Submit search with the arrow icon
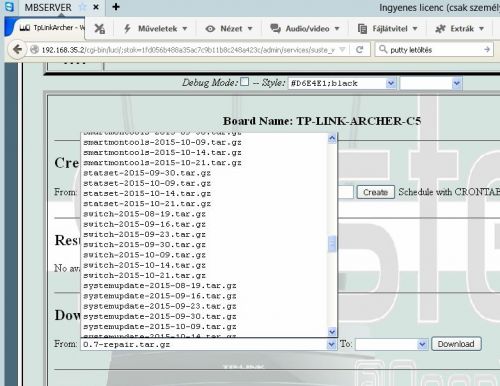Viewport: 500px width, 386px height. tap(487, 50)
